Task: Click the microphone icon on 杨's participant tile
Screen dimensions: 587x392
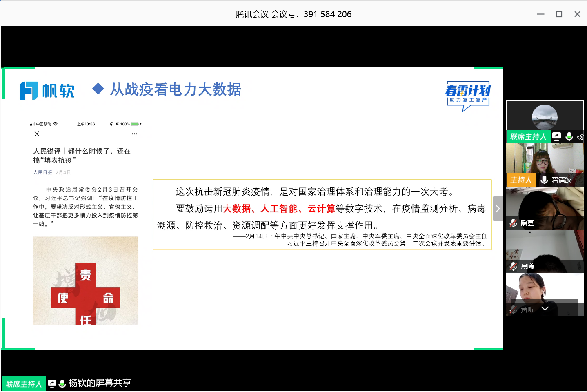Action: click(569, 136)
